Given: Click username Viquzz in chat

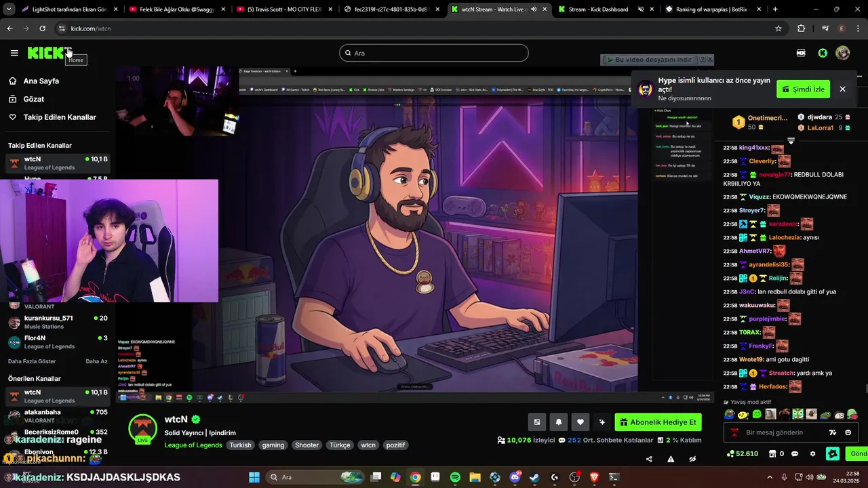Looking at the screenshot, I should 758,197.
